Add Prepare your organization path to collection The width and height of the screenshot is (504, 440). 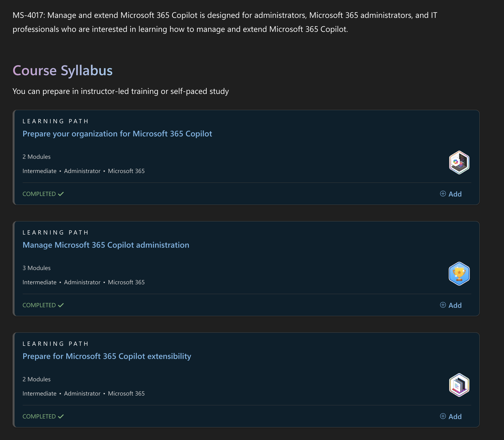click(x=451, y=194)
